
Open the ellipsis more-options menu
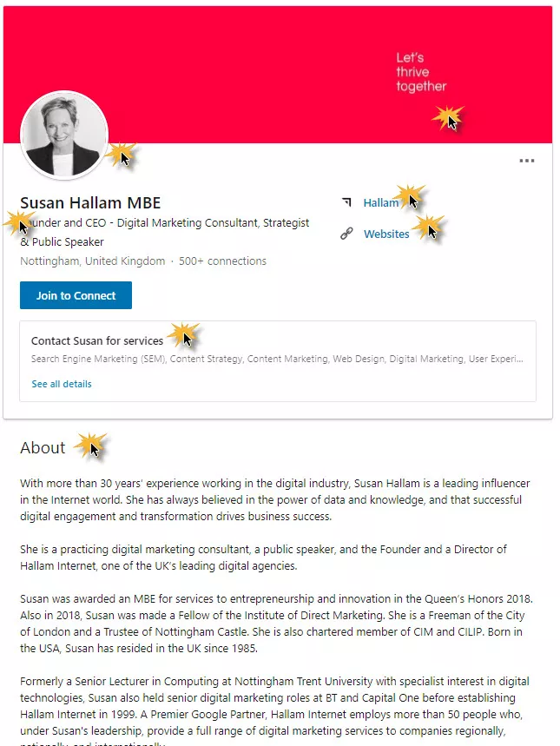point(527,161)
